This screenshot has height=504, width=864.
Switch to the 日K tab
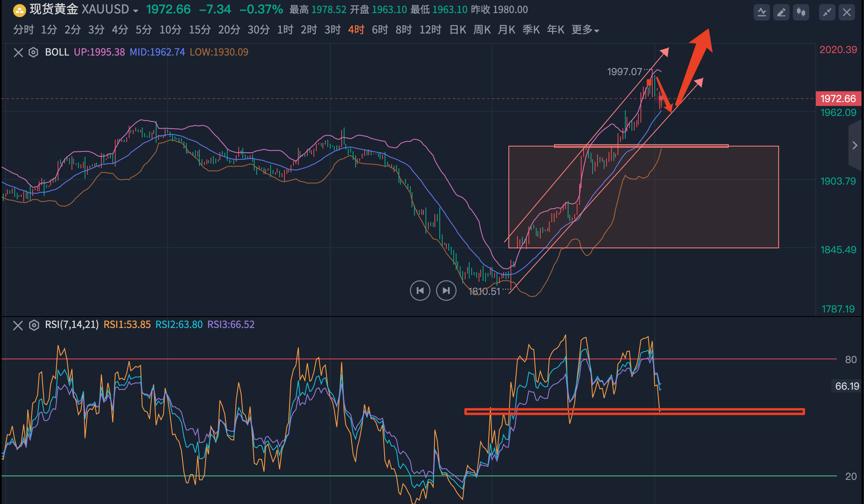458,30
